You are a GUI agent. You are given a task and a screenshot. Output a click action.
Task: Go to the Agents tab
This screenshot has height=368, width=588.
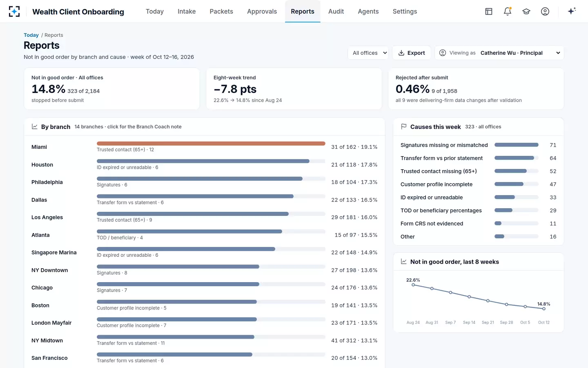tap(368, 11)
